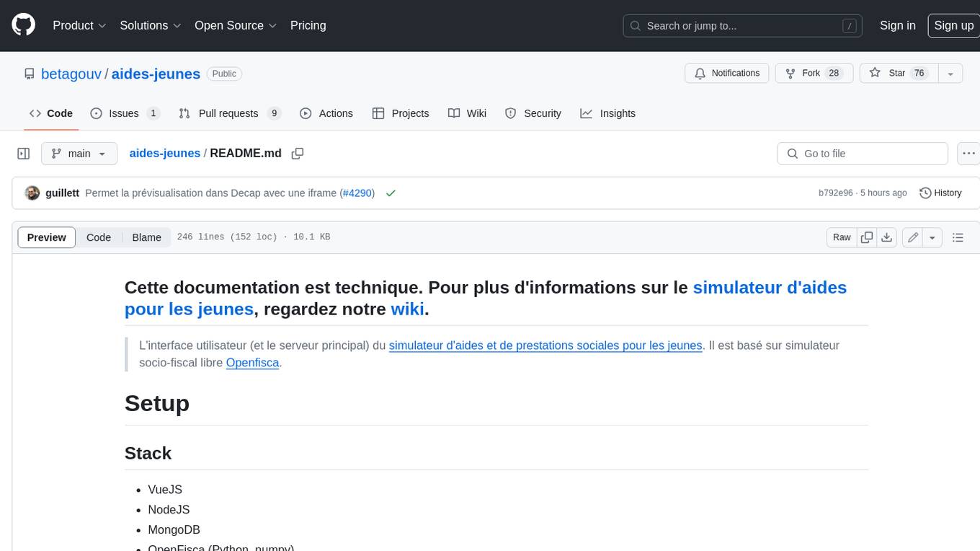Copy the README.md file path
This screenshot has height=551, width=980.
coord(298,154)
